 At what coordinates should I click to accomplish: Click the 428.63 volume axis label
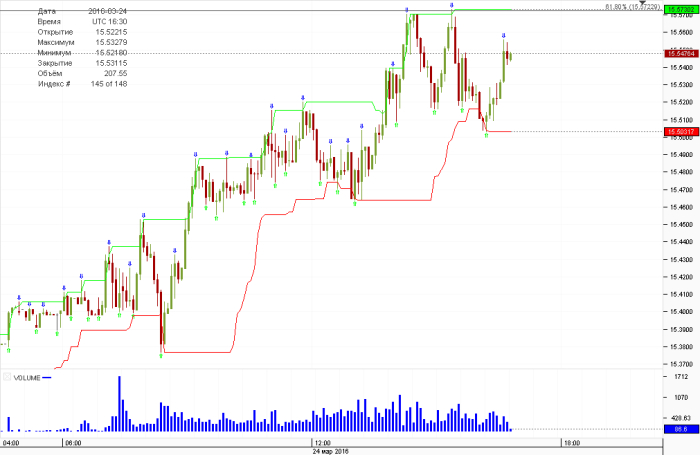click(681, 418)
